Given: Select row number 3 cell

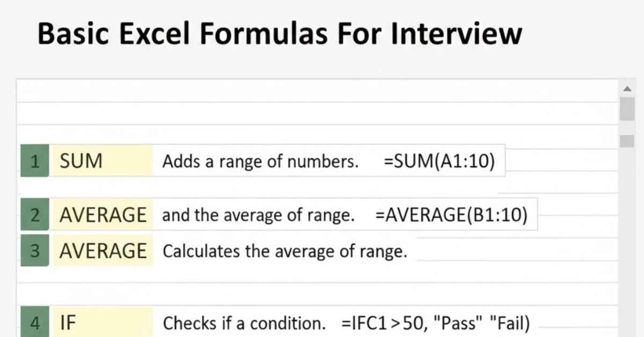Looking at the screenshot, I should tap(35, 251).
